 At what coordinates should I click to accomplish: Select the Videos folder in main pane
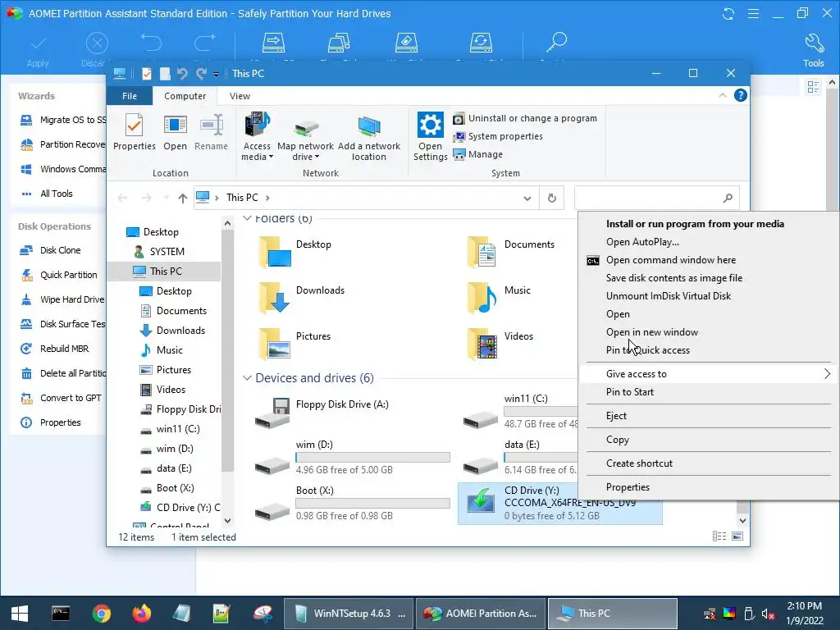tap(500, 342)
